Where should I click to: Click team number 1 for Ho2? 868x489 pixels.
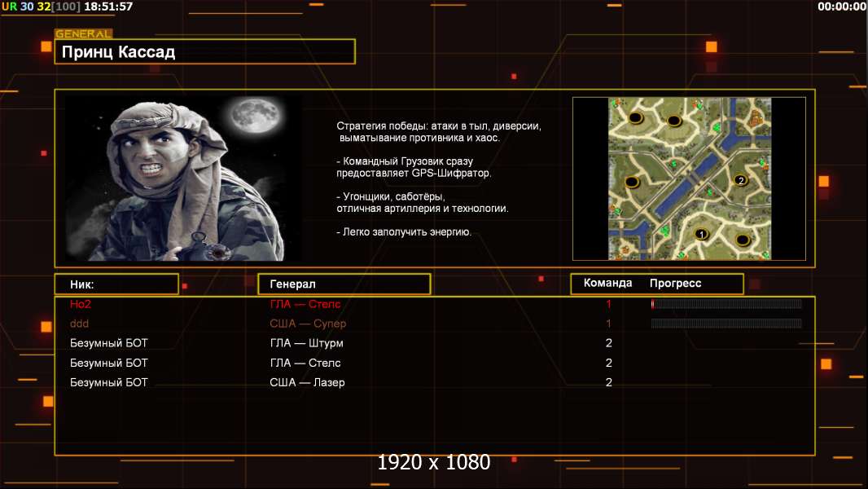pyautogui.click(x=608, y=304)
